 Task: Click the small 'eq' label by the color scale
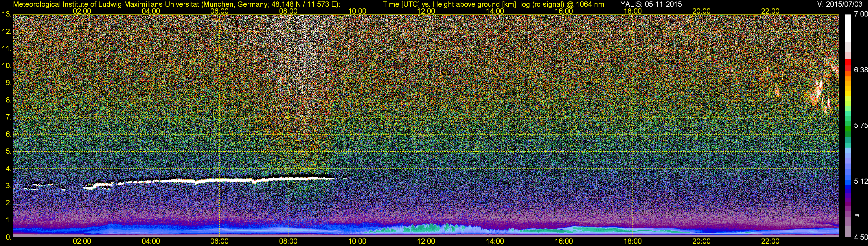(857, 215)
